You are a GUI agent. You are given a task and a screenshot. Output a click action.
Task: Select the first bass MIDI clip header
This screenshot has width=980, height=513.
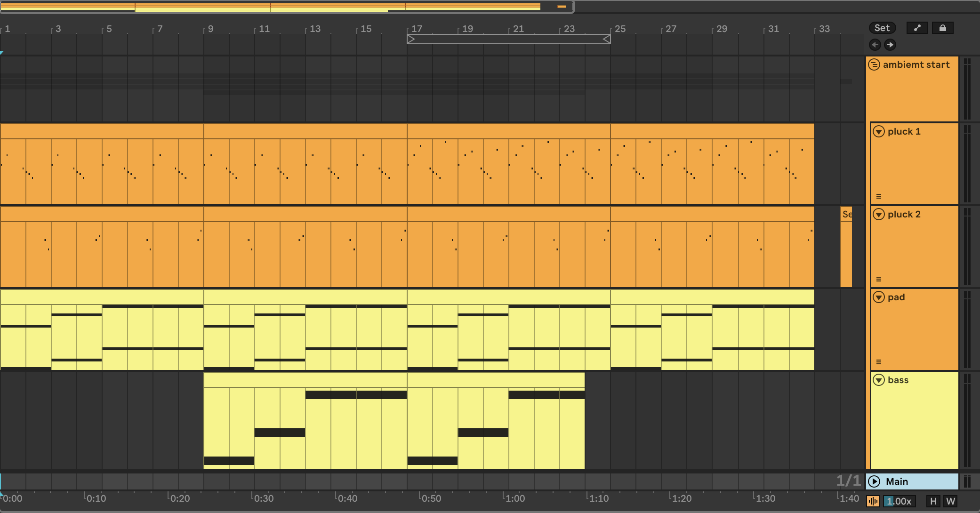click(x=305, y=379)
